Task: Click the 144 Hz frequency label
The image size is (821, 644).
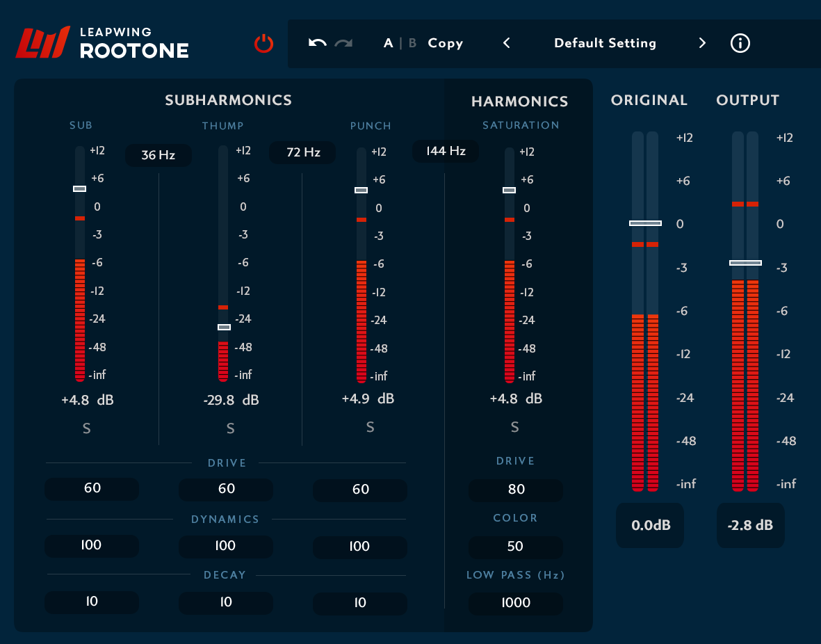Action: (x=445, y=151)
